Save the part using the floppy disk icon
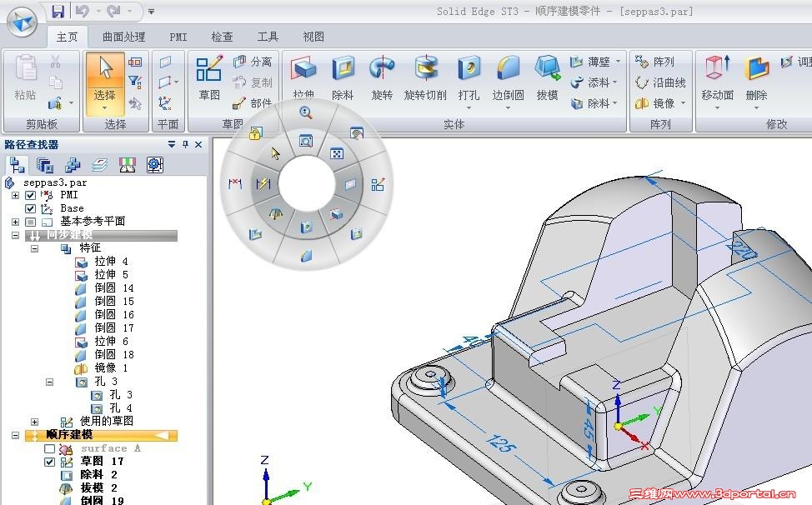Screen dimensions: 812x505 click(x=58, y=11)
